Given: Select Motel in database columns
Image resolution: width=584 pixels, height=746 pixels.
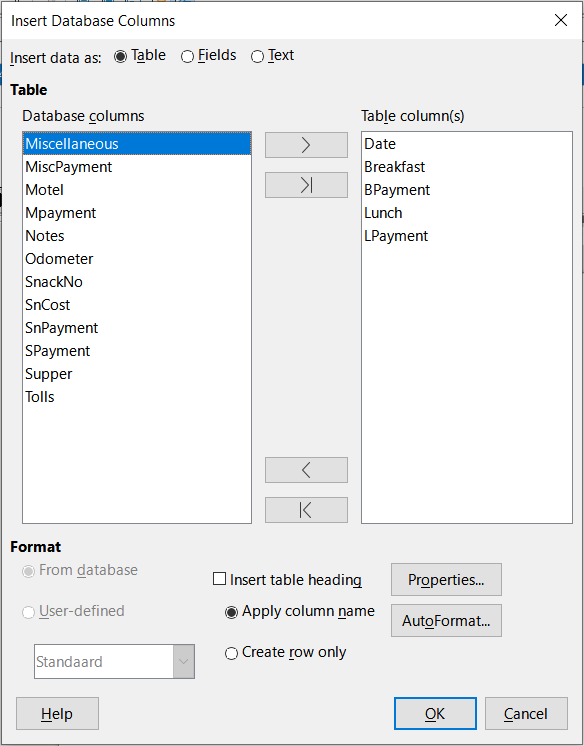Looking at the screenshot, I should coord(137,190).
